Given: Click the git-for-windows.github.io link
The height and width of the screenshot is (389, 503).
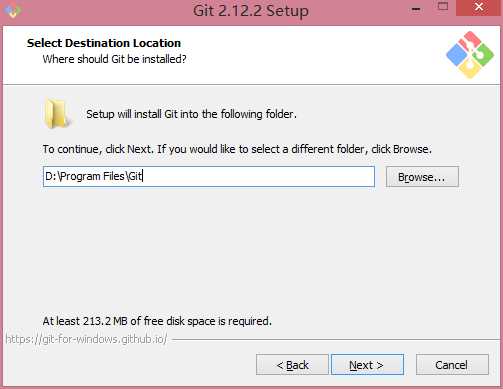Looking at the screenshot, I should click(x=86, y=339).
